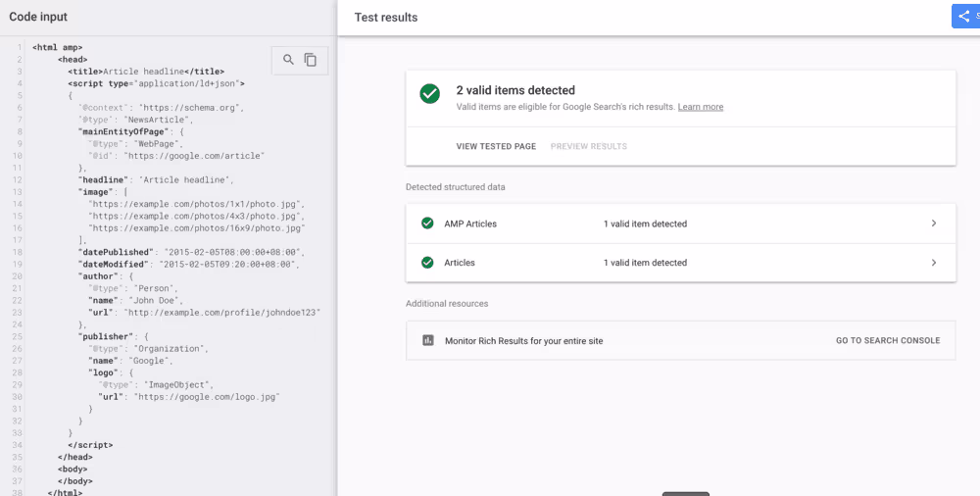Viewport: 980px width, 496px height.
Task: Place cursor on the <html amp> line
Action: click(58, 47)
